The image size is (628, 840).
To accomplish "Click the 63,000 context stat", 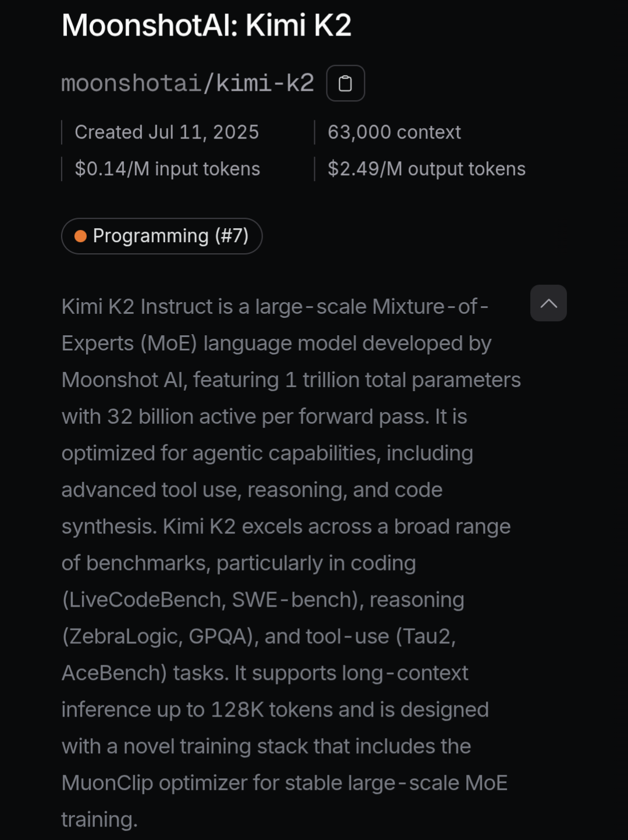I will click(394, 132).
